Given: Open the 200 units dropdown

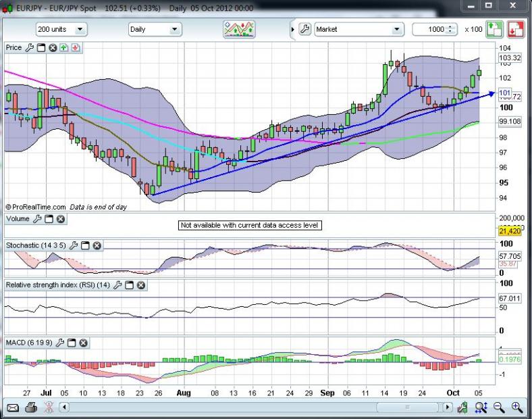Looking at the screenshot, I should [x=61, y=30].
